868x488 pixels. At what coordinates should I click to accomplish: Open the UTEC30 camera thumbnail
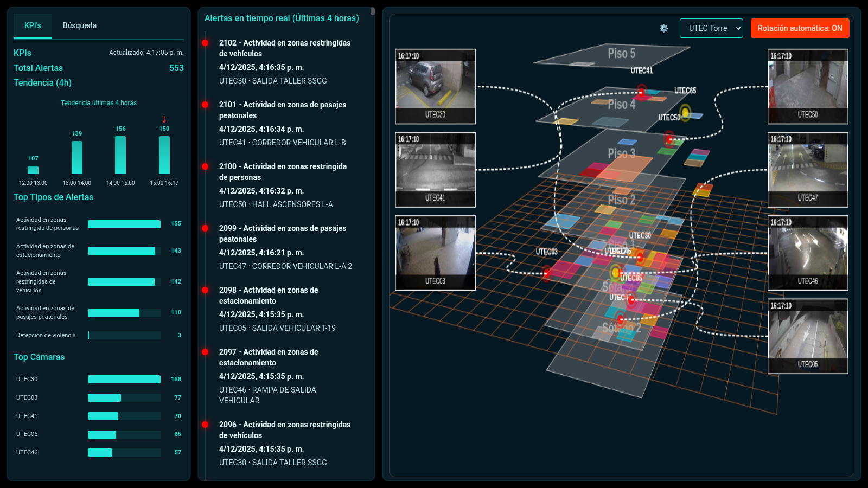tap(435, 86)
